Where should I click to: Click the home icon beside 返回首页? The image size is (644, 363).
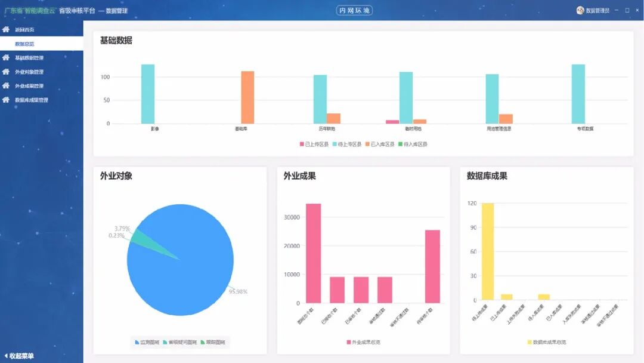[6, 30]
